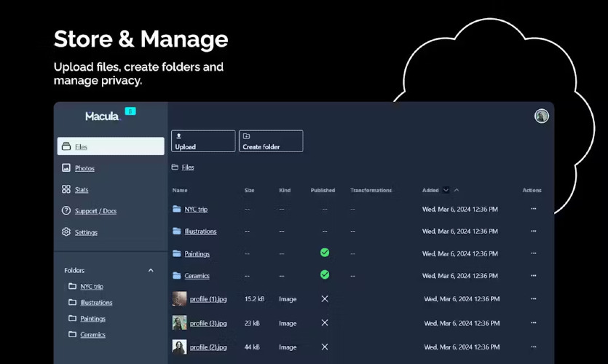Sort by Added ascending arrow
Screen dimensions: 608x364
[457, 190]
